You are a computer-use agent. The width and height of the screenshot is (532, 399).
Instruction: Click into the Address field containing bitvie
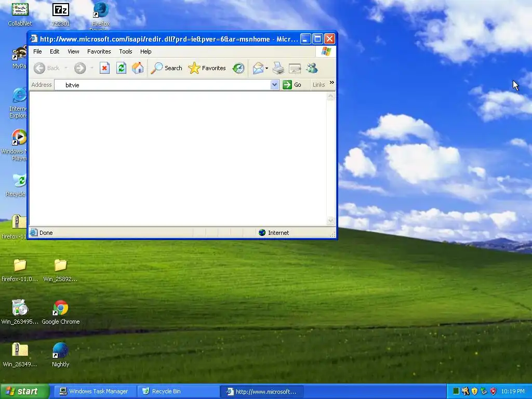(162, 85)
